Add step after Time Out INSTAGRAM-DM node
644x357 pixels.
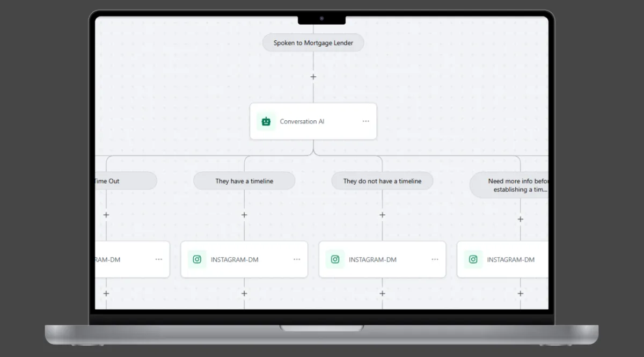(106, 294)
